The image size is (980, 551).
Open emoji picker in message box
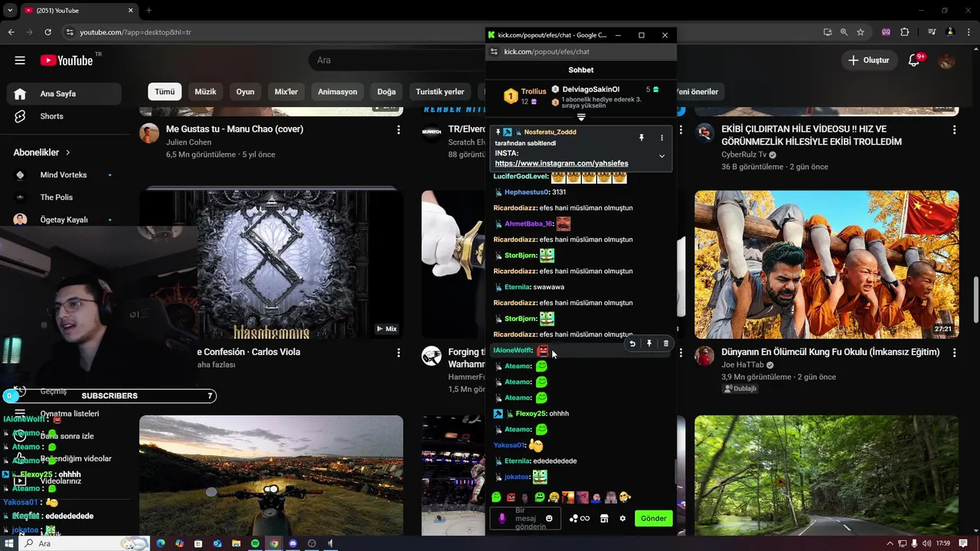click(549, 518)
